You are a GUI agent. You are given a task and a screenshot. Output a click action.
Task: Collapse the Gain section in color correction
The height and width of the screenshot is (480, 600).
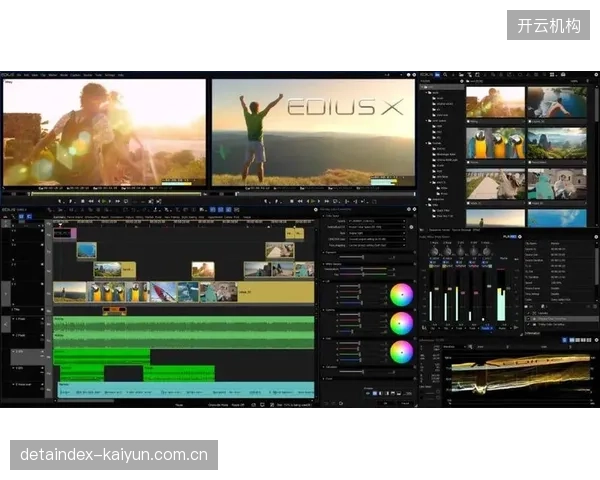pos(323,338)
